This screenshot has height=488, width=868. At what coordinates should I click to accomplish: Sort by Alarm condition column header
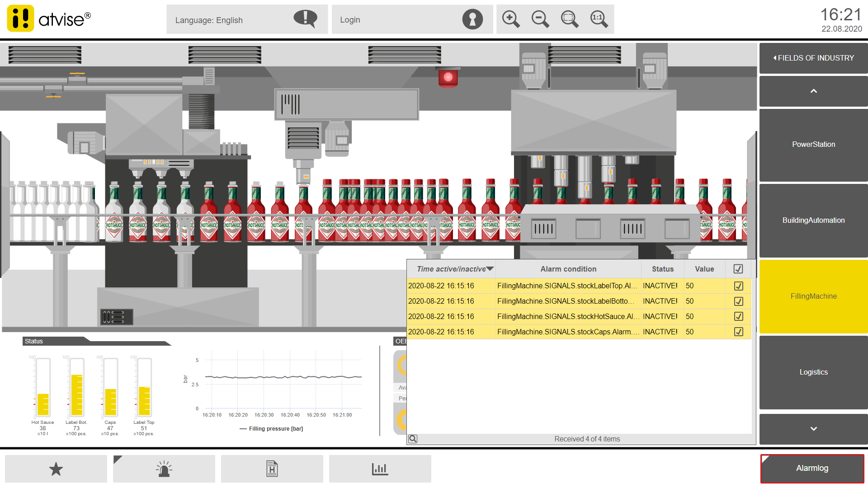[568, 269]
